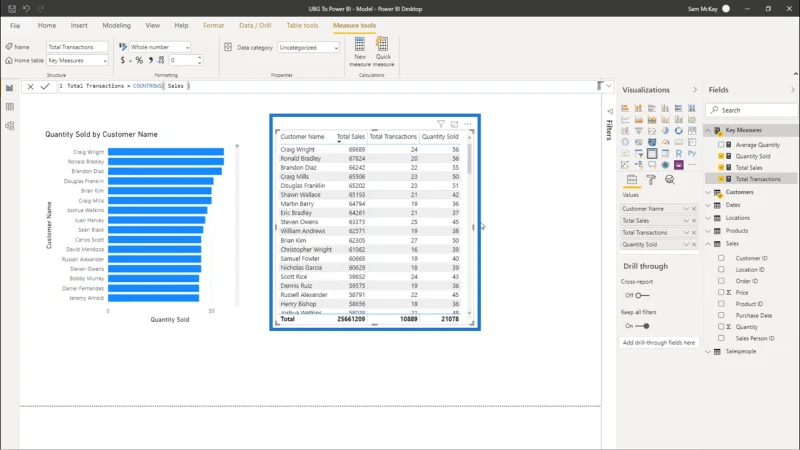Select the area chart visual
800x450 pixels.
pyautogui.click(x=638, y=119)
